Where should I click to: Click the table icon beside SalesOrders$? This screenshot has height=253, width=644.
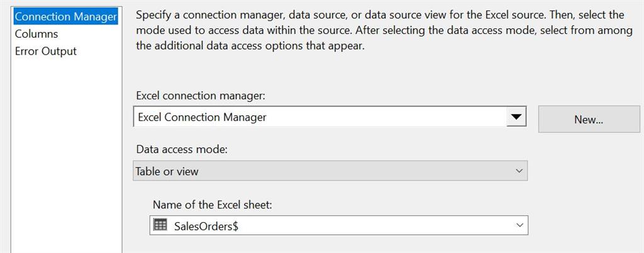(160, 225)
